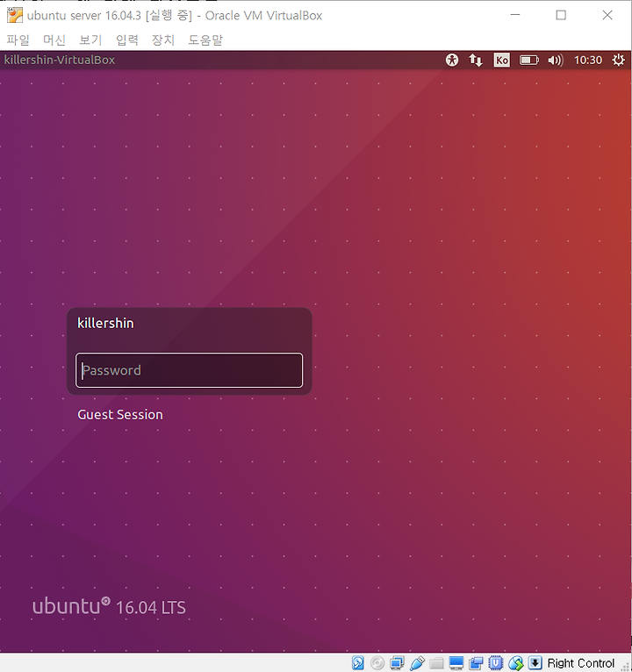Close the VirtualBox VM window
The height and width of the screenshot is (672, 632).
pos(607,15)
